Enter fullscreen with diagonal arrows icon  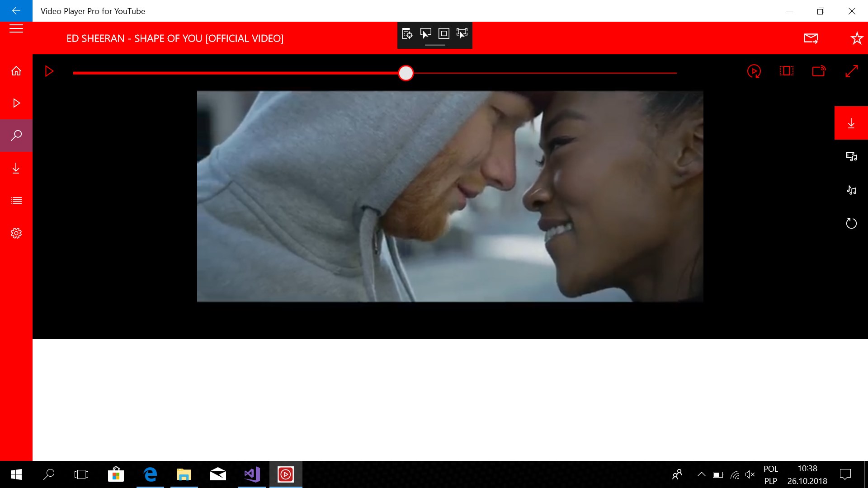tap(851, 71)
